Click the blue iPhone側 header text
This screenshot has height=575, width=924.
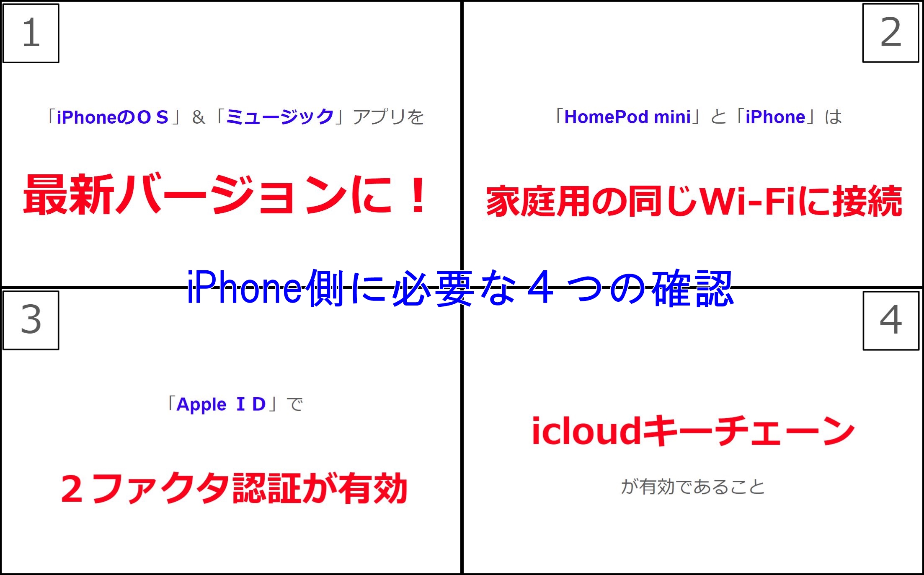coord(461,285)
